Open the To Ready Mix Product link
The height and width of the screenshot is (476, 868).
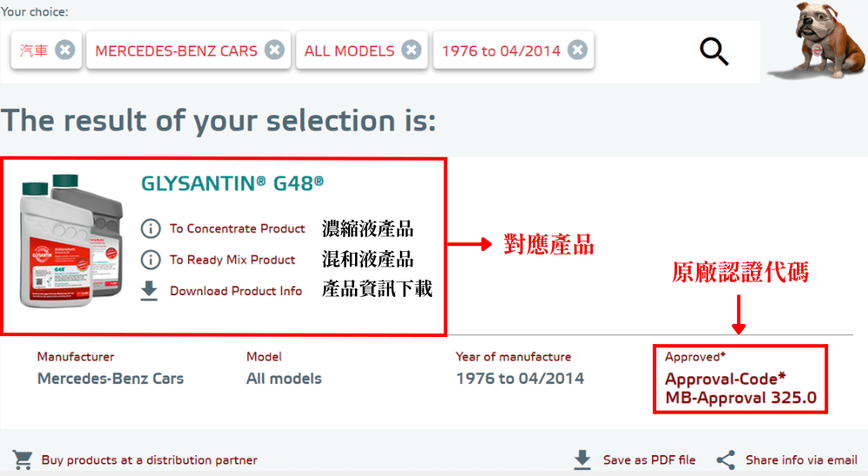point(233,260)
